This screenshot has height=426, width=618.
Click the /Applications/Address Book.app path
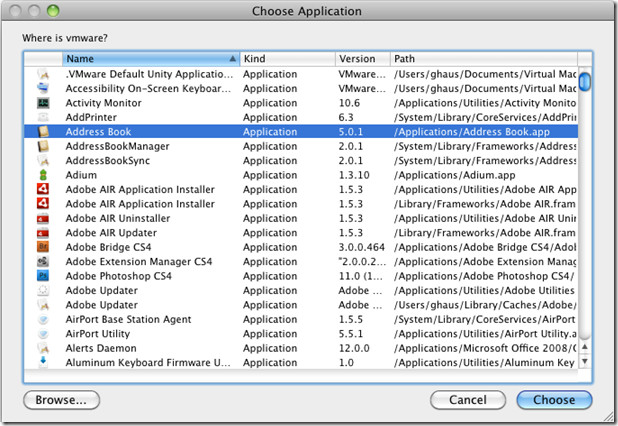click(x=472, y=132)
